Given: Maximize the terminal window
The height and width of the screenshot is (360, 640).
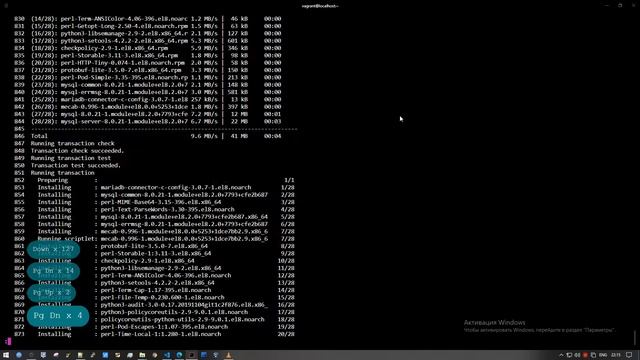Looking at the screenshot, I should click(x=620, y=5).
